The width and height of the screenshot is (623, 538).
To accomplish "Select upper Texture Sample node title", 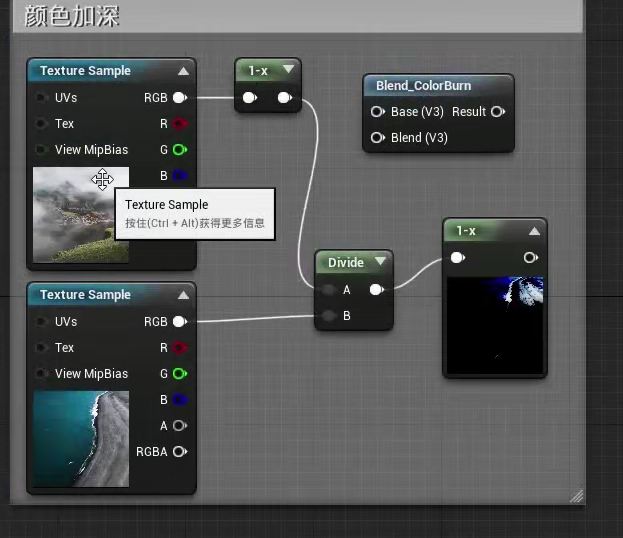I will pos(85,71).
